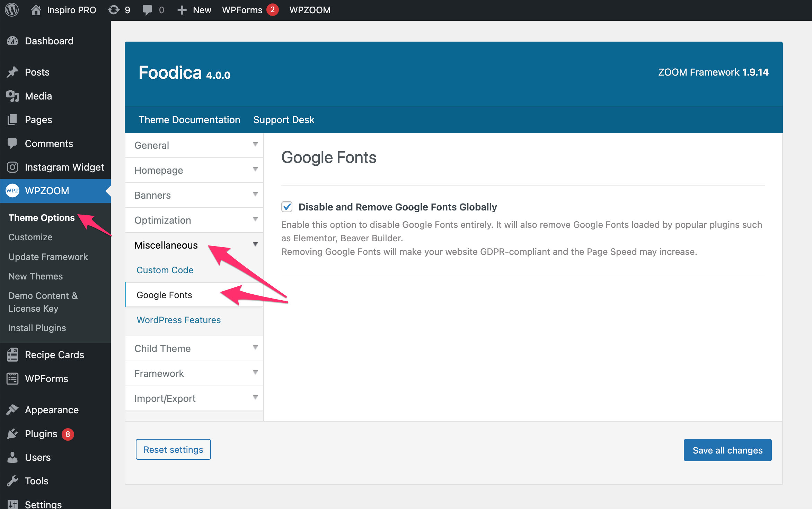Click the WPForms sidebar icon
The width and height of the screenshot is (812, 509).
pyautogui.click(x=12, y=379)
